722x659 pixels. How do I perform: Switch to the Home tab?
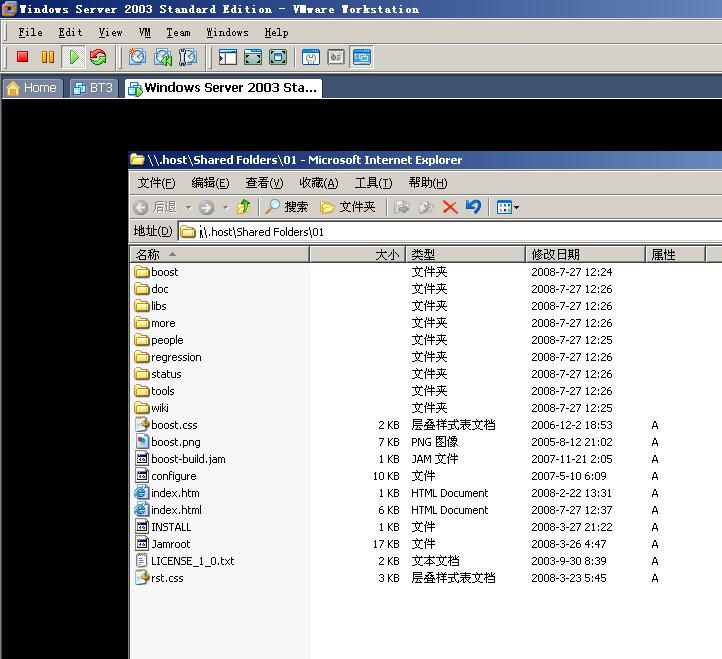pos(32,88)
